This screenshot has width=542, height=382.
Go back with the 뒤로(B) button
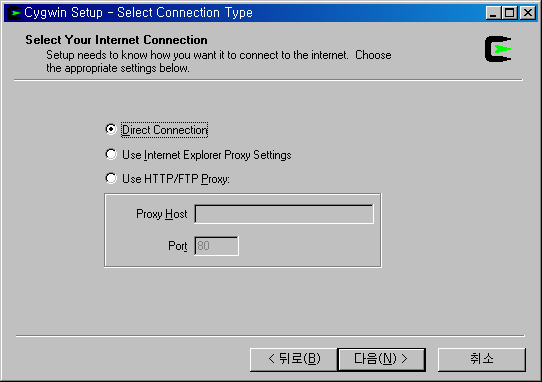click(294, 360)
